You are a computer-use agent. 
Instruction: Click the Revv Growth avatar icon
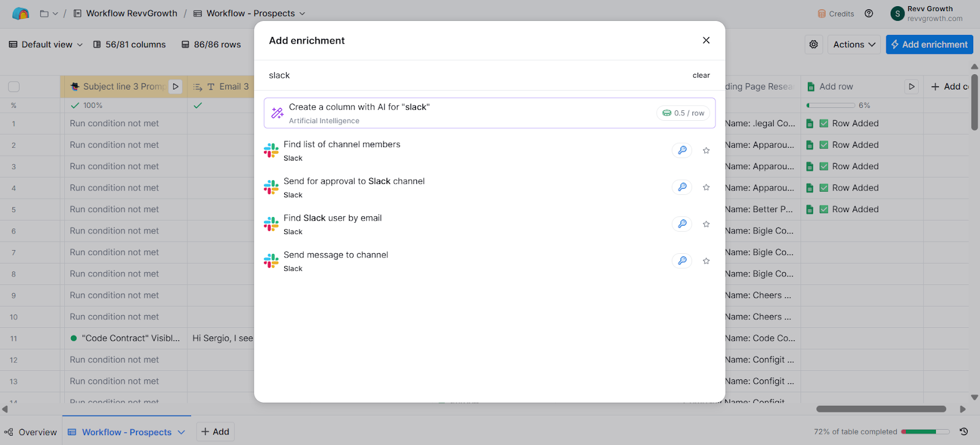coord(897,13)
